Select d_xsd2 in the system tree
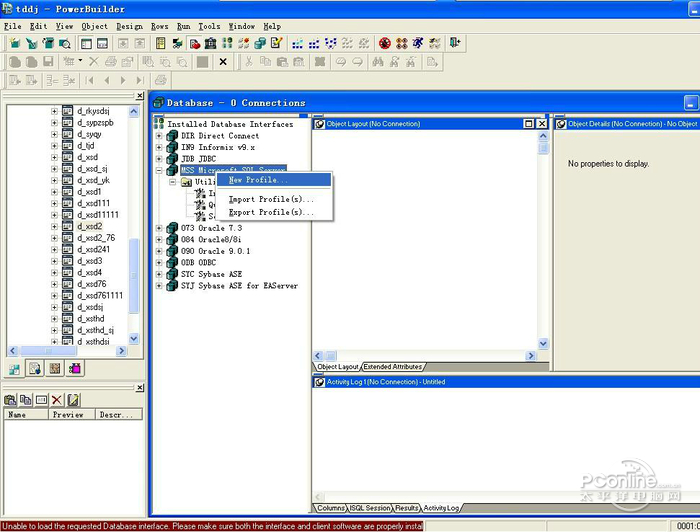Image resolution: width=700 pixels, height=532 pixels. (90, 226)
